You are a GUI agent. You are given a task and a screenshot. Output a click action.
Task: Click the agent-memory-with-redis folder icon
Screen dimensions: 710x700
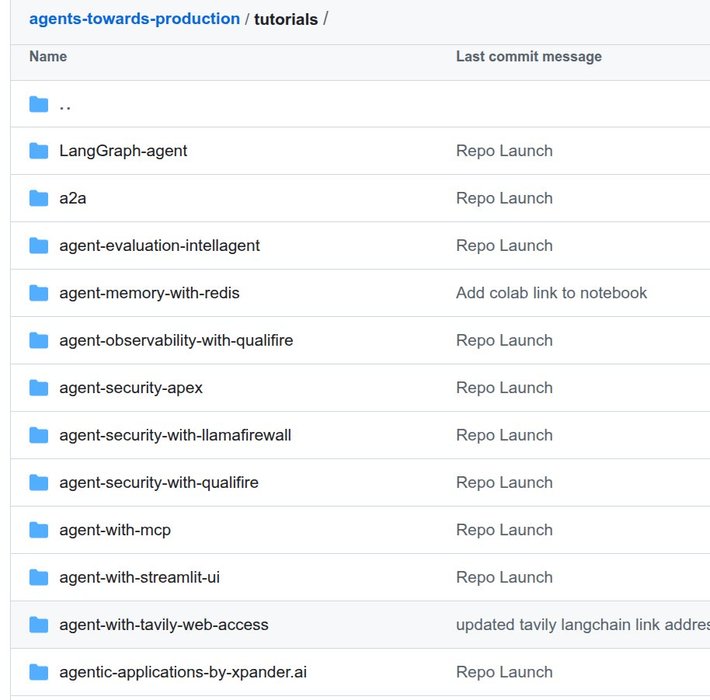[x=38, y=293]
